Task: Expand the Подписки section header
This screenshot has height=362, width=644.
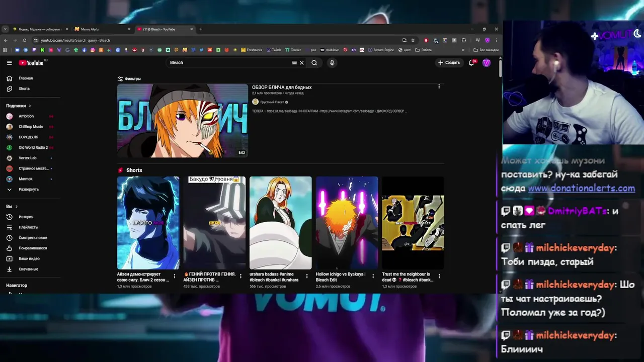Action: pyautogui.click(x=19, y=106)
